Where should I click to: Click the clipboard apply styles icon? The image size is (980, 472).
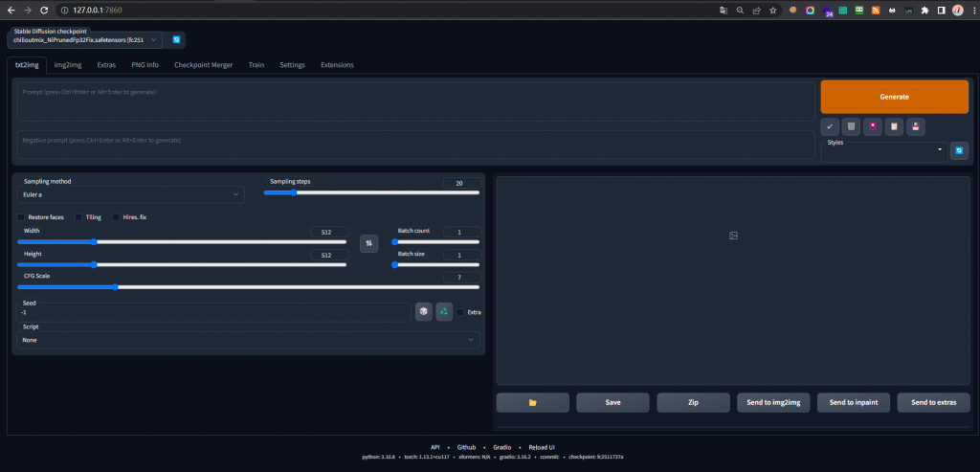click(894, 127)
